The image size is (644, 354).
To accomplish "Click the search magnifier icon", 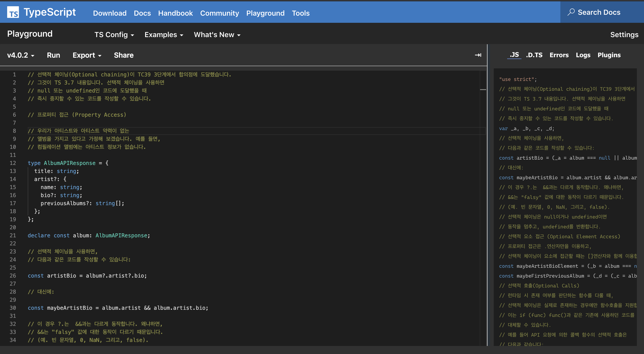I will 571,12.
